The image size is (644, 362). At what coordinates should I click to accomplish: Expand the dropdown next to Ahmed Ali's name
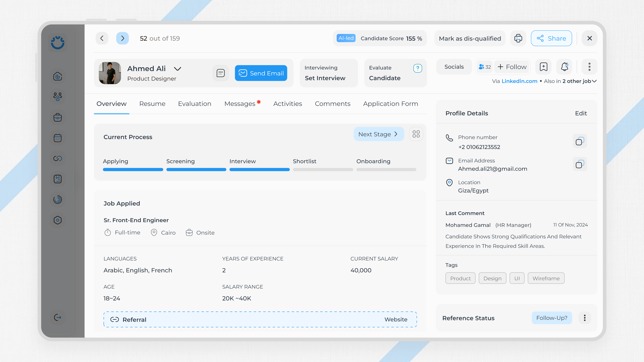tap(178, 69)
